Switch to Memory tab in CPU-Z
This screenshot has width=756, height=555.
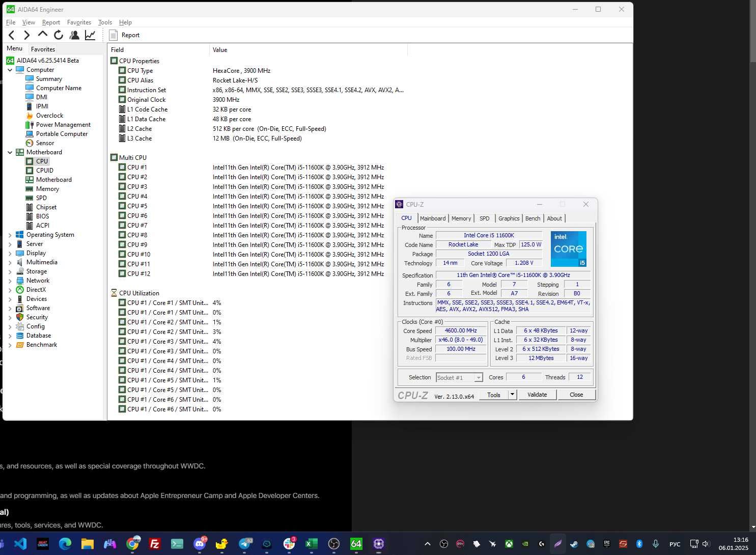(x=461, y=218)
